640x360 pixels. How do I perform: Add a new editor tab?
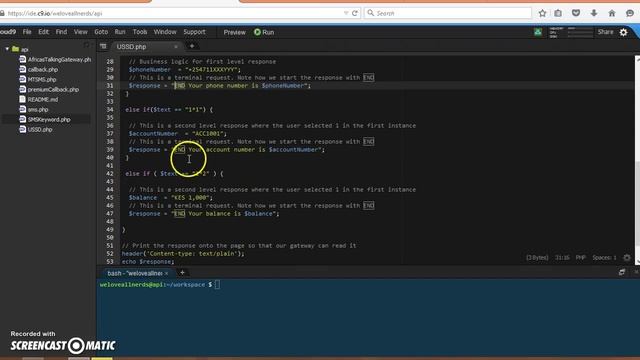pyautogui.click(x=191, y=46)
